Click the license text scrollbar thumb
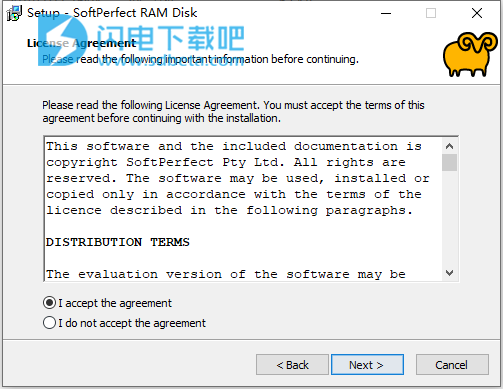The width and height of the screenshot is (503, 389). [449, 163]
